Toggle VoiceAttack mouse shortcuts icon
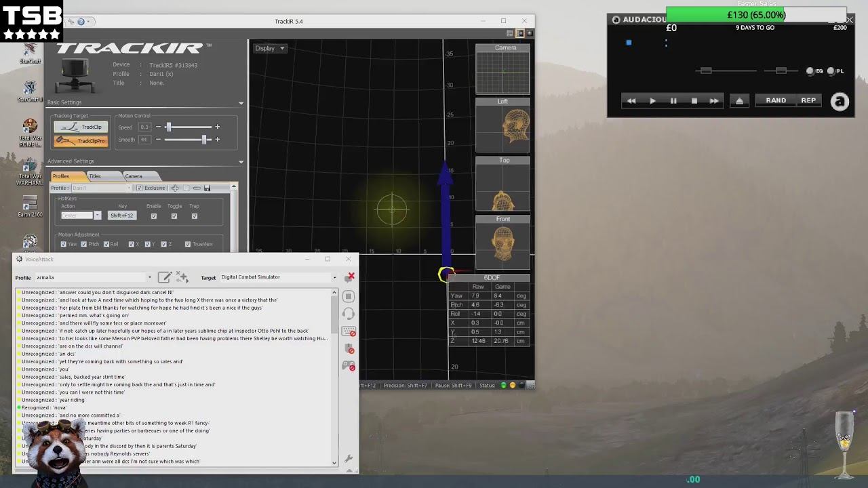Image resolution: width=868 pixels, height=488 pixels. coord(350,348)
